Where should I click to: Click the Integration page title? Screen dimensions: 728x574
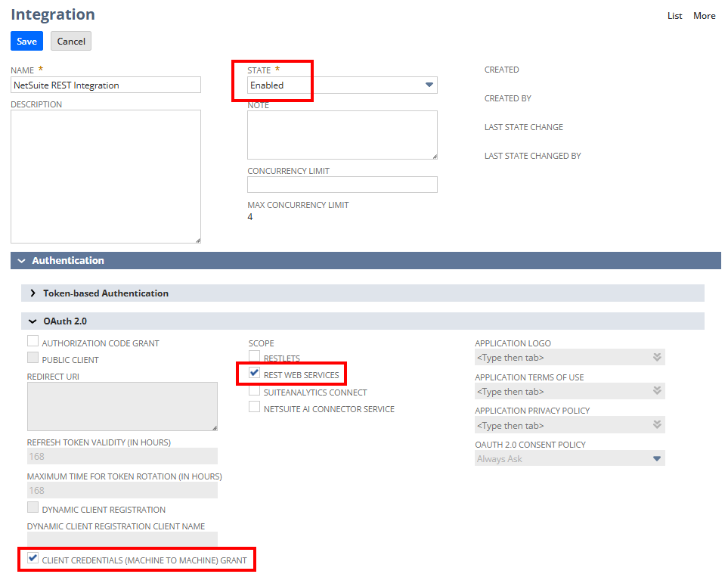tap(53, 14)
